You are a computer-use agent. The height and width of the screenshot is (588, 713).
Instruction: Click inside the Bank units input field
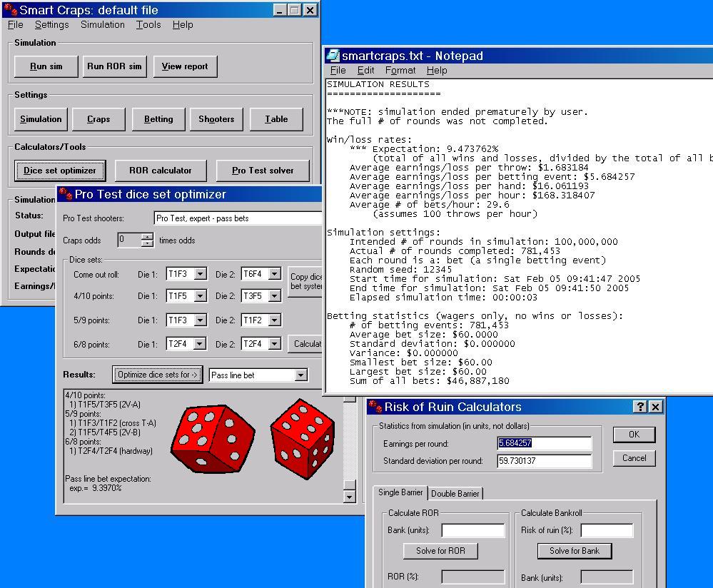click(x=473, y=530)
